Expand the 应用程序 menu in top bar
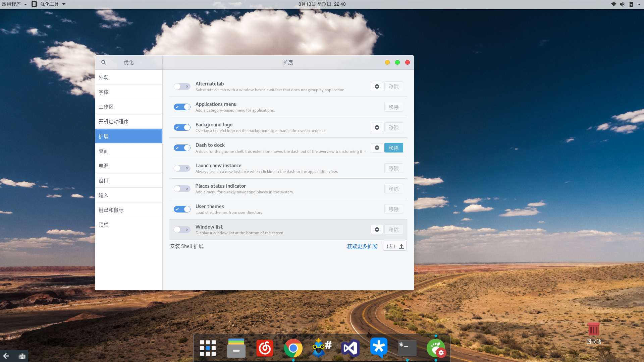 point(14,4)
